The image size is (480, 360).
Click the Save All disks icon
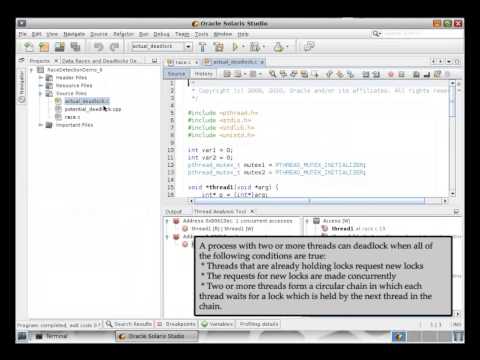coord(76,47)
